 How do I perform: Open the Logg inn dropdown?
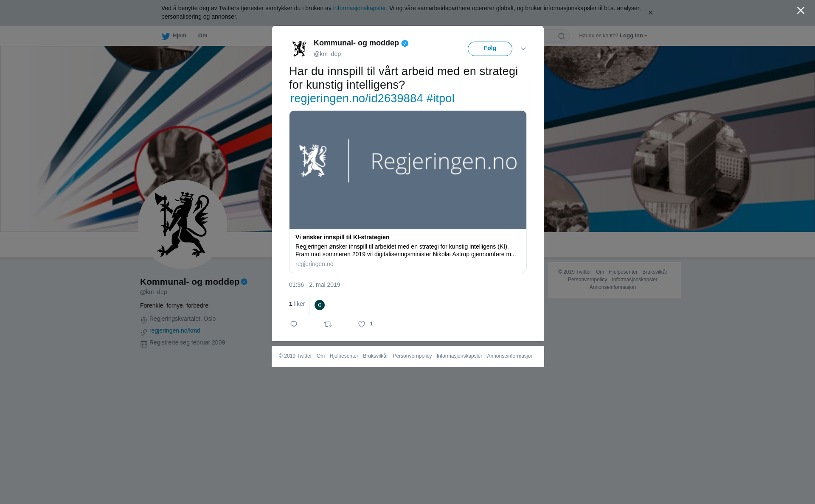click(x=633, y=36)
